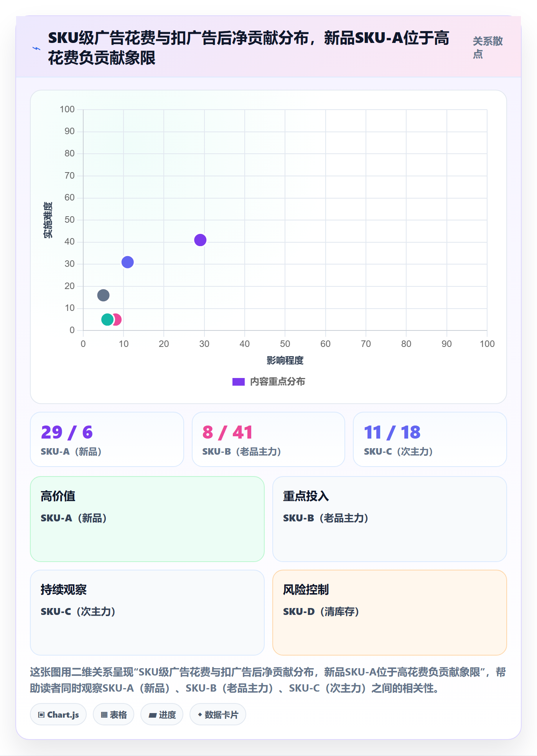The width and height of the screenshot is (537, 756).
Task: Click the y-axis label 100
Action: (x=67, y=109)
